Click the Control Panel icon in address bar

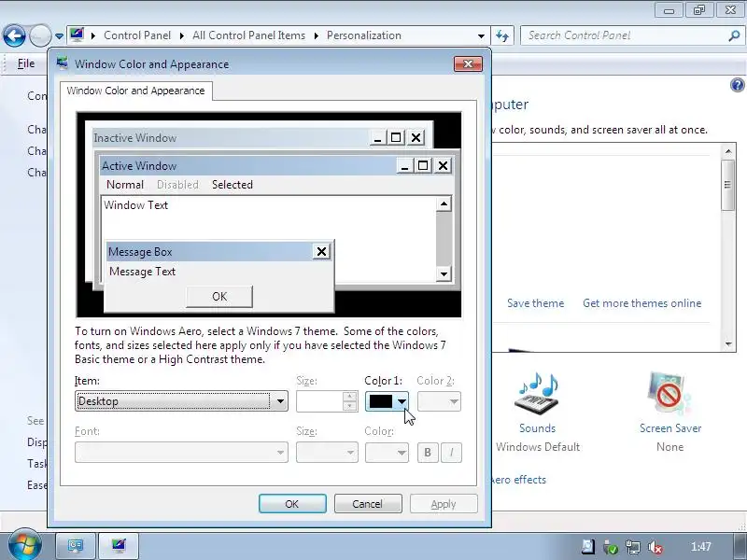pos(77,35)
